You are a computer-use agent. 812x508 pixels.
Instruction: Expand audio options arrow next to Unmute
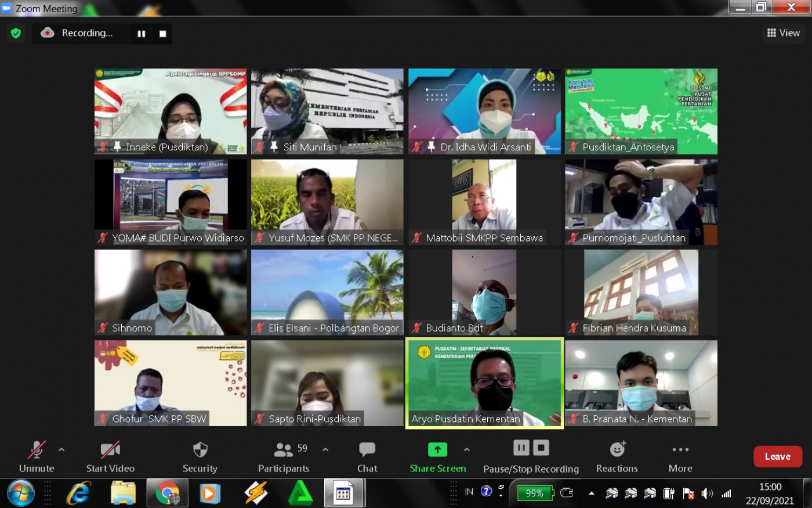(61, 449)
